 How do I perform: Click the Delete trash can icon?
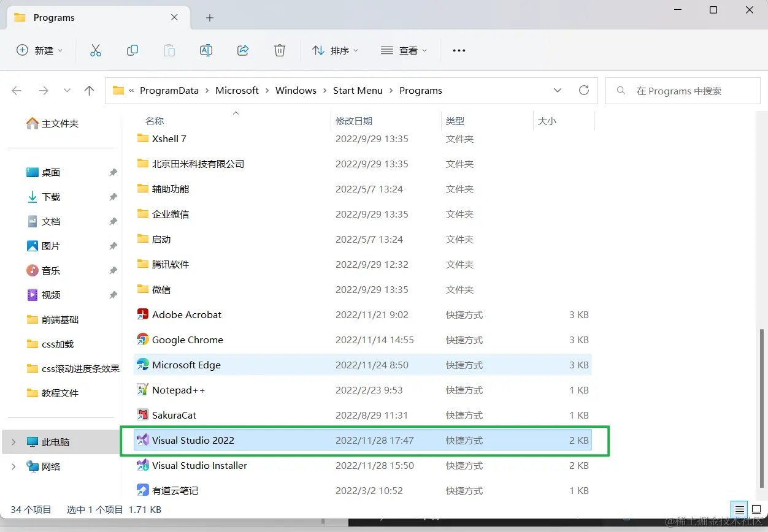point(280,50)
